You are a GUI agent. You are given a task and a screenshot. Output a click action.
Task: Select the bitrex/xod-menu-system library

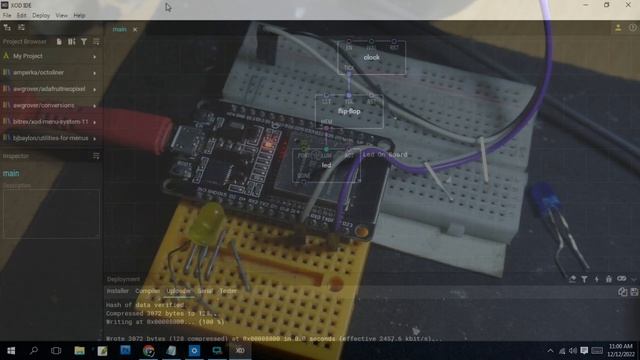pyautogui.click(x=51, y=122)
